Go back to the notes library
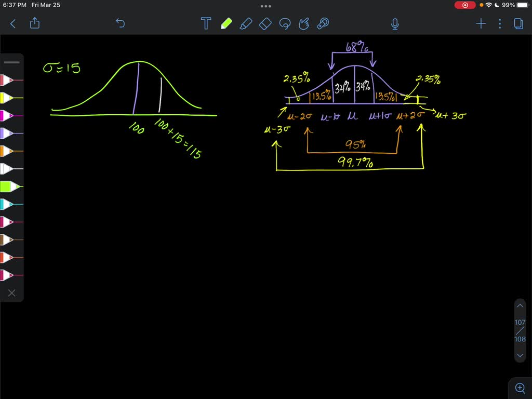The image size is (532, 399). coord(13,23)
